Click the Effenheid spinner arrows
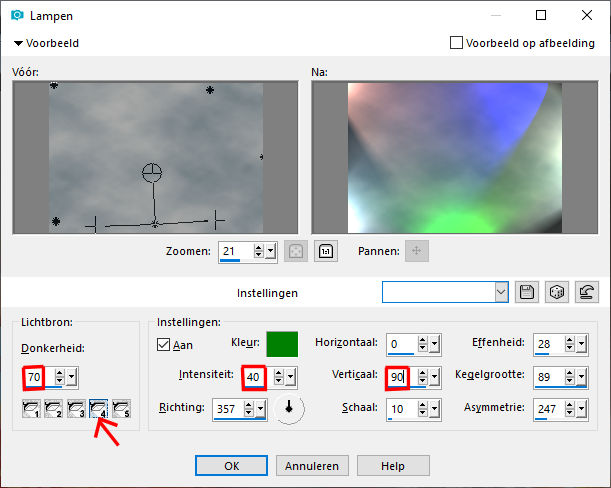This screenshot has height=488, width=611. coord(569,344)
